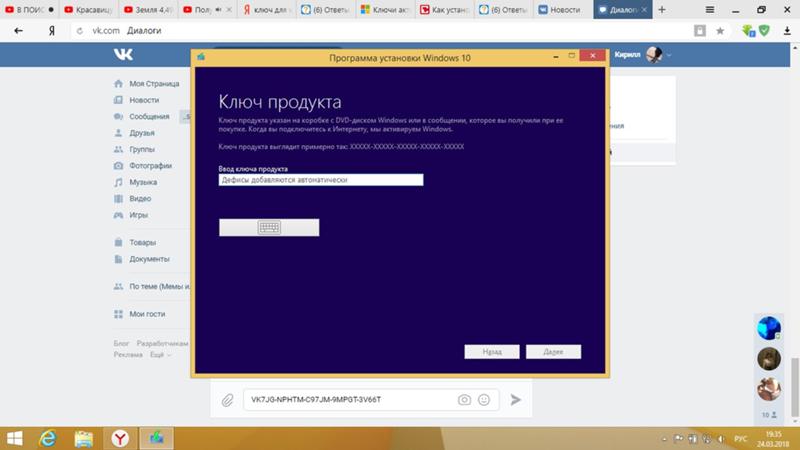This screenshot has height=450, width=800.
Task: Open the Реклама footer link
Action: tap(128, 354)
